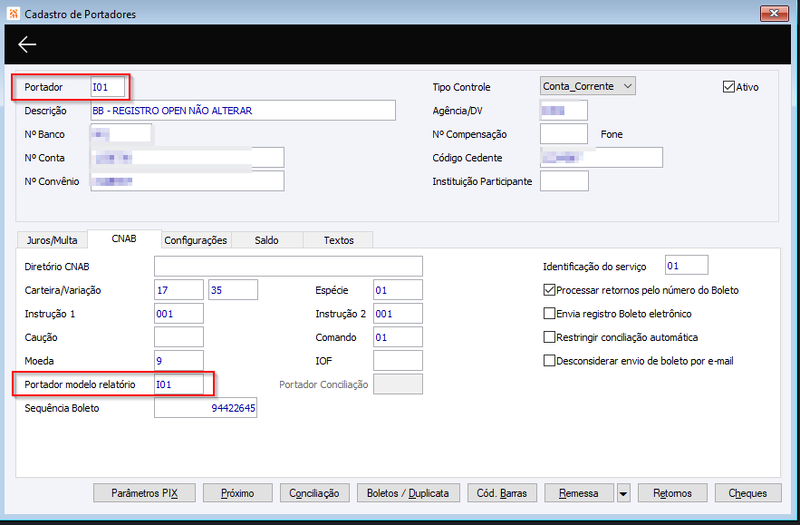Go back using the white arrow icon
This screenshot has height=525, width=800.
pyautogui.click(x=27, y=44)
